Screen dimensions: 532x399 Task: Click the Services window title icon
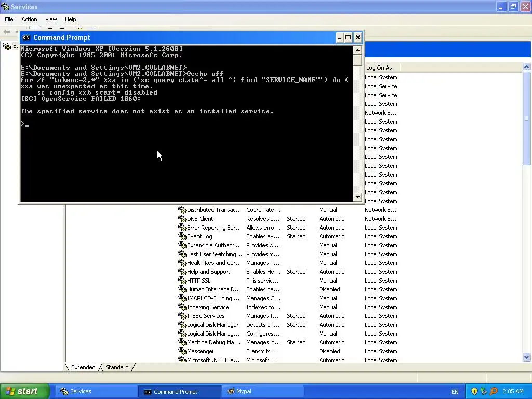pos(5,6)
